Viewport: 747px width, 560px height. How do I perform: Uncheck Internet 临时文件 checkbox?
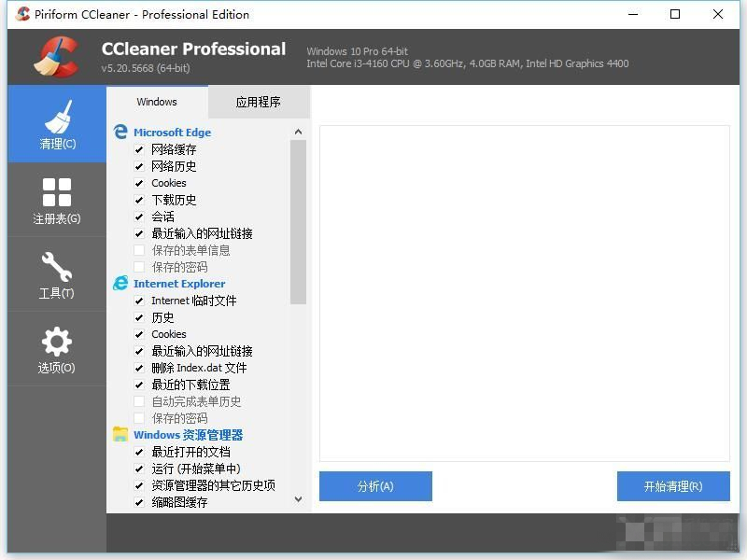[x=139, y=301]
